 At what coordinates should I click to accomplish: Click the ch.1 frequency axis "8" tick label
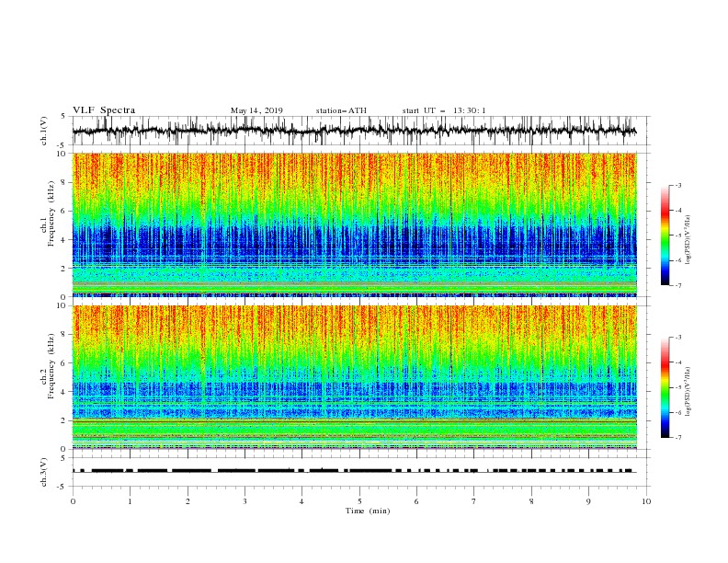[64, 182]
